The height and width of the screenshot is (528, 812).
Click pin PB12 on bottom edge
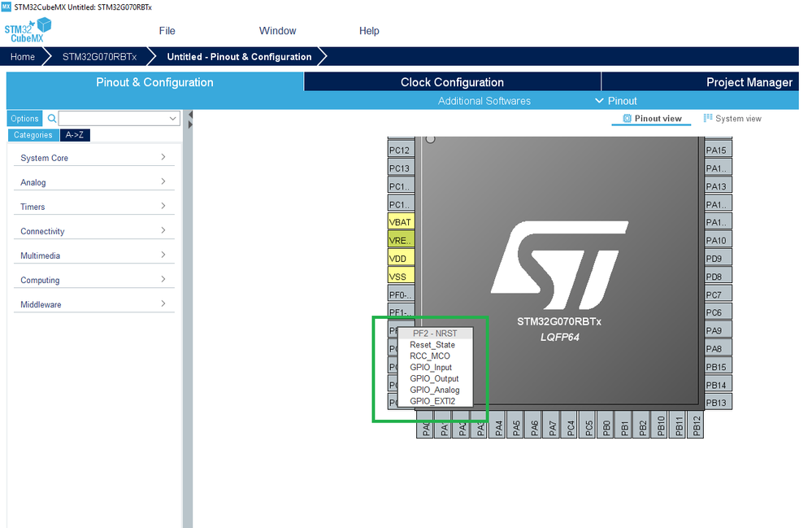tap(696, 425)
